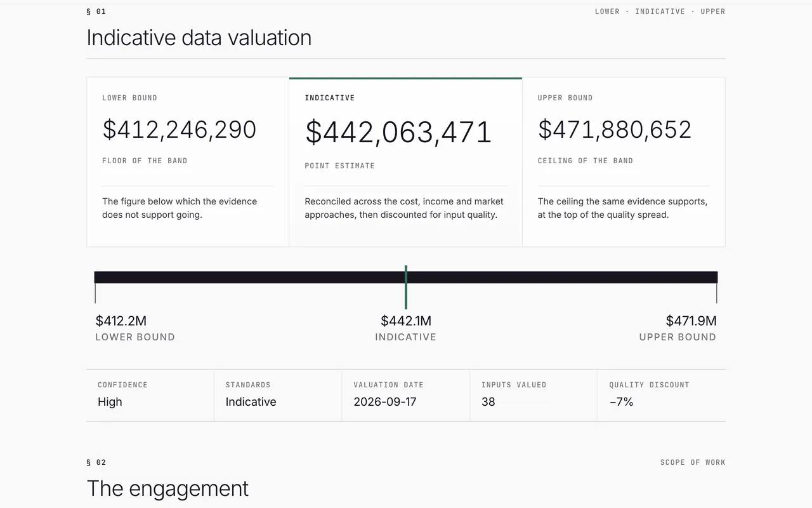Click The engagement heading
The width and height of the screenshot is (812, 508).
[x=167, y=488]
